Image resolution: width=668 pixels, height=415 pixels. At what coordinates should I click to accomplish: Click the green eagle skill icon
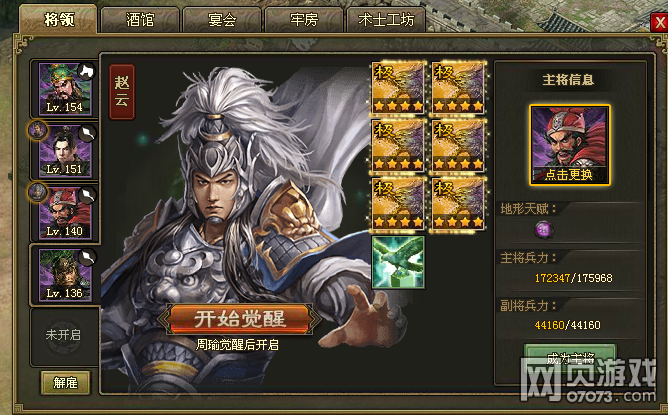[x=398, y=262]
